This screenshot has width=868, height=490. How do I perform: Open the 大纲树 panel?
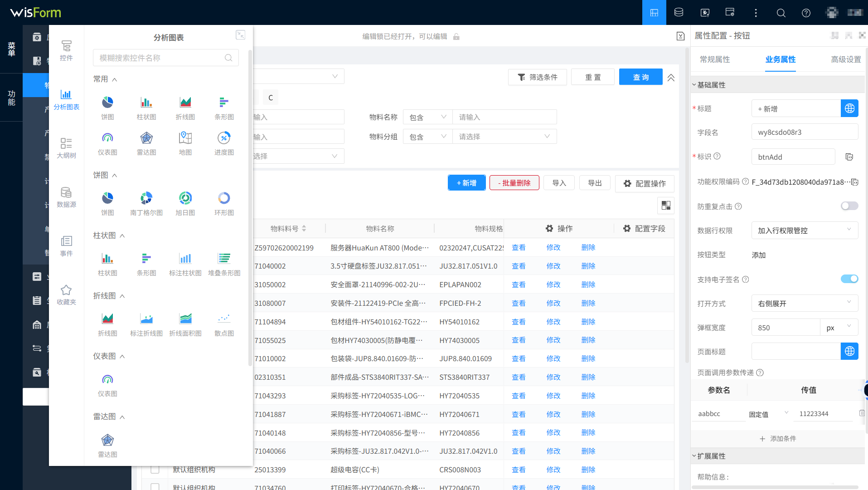pos(66,148)
